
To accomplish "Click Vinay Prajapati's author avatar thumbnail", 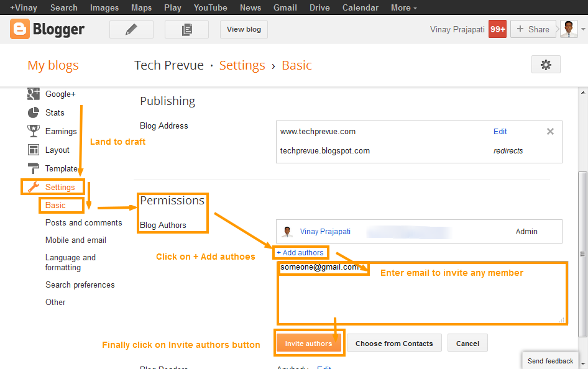I will point(287,232).
